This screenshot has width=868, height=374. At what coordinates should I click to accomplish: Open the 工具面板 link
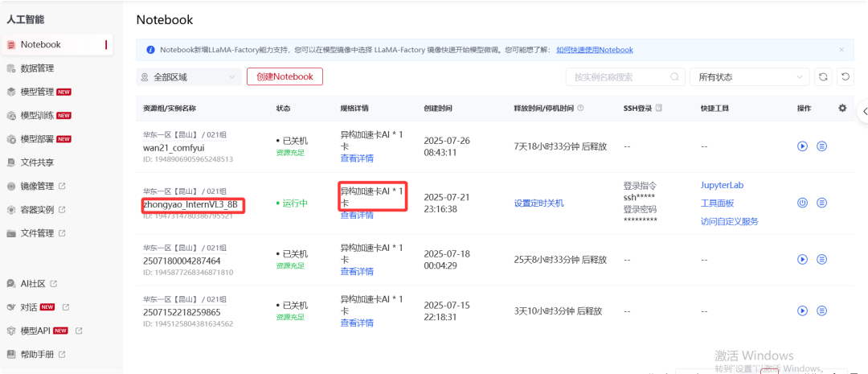[718, 203]
